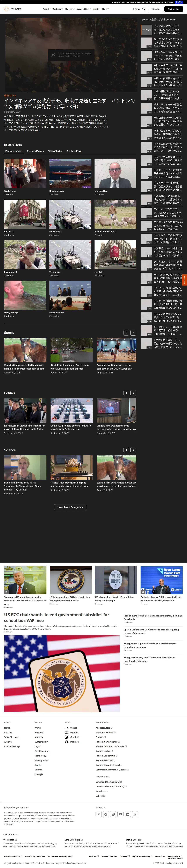187x868 pixels.
Task: Expand the World dropdown in nav
Action: pyautogui.click(x=47, y=9)
